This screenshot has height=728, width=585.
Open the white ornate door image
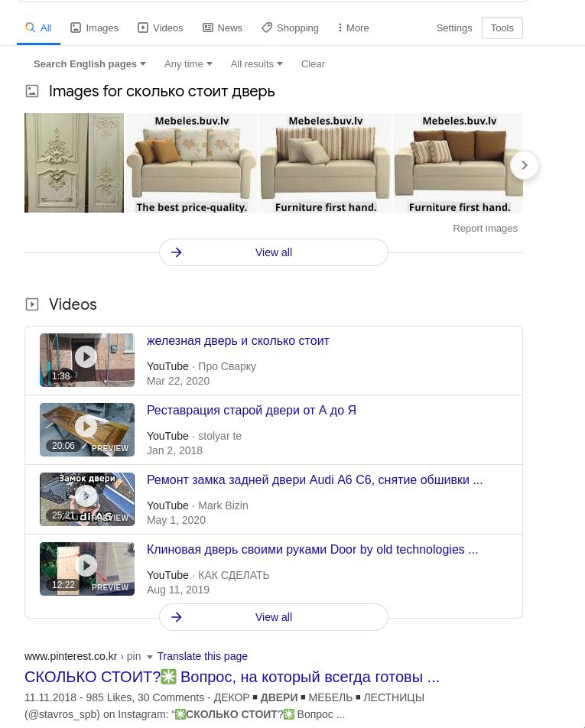coord(74,163)
